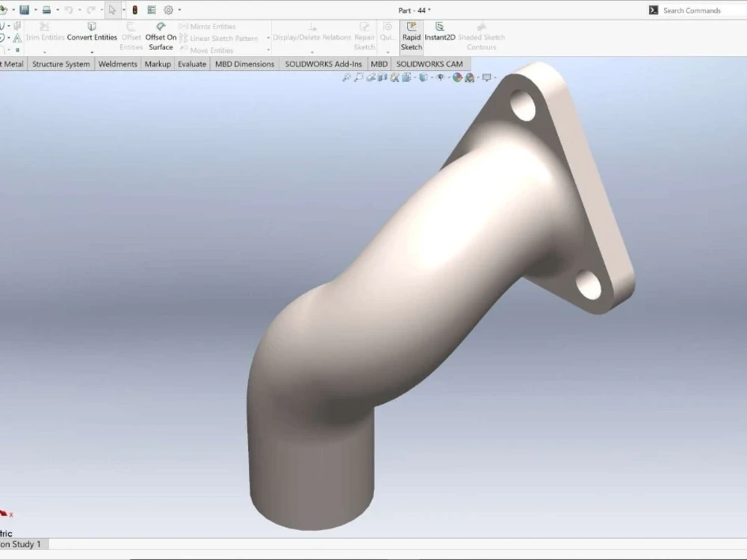
Task: Click the Save icon in the top toolbar
Action: (x=25, y=10)
